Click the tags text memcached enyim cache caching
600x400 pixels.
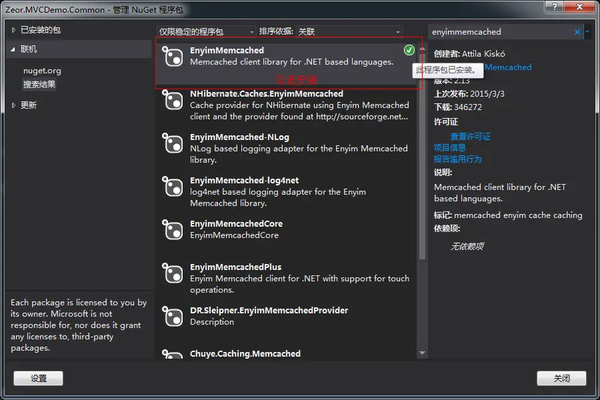518,215
